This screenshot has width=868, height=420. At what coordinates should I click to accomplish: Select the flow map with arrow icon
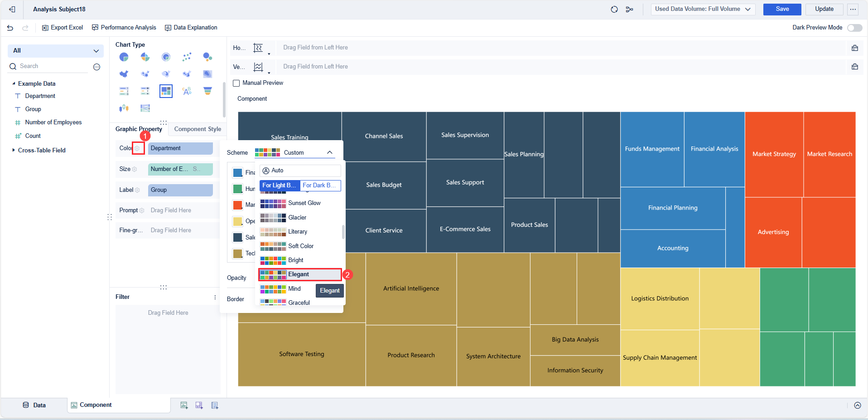(x=166, y=74)
